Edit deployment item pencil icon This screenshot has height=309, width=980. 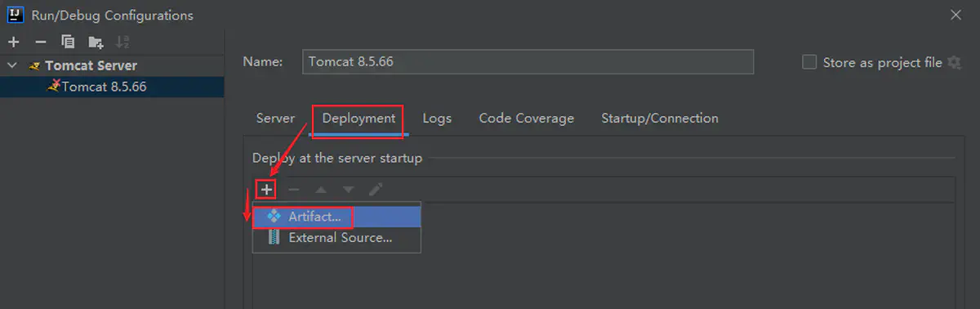376,190
